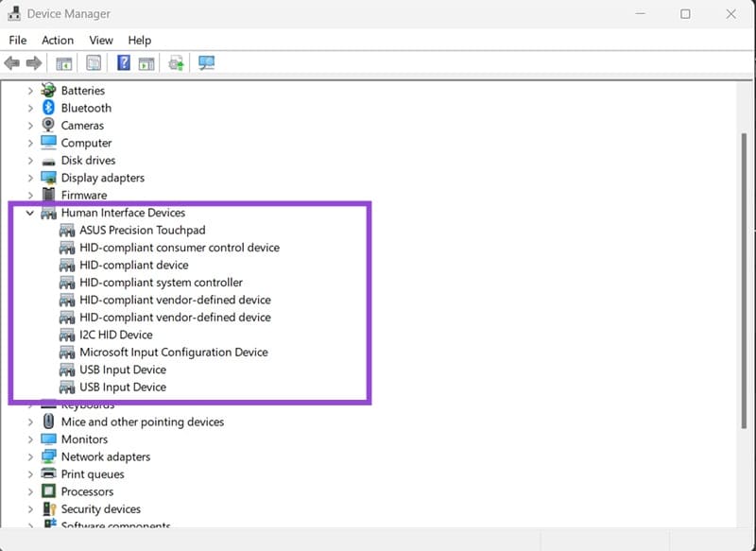
Task: Click the Mice and other pointing devices icon
Action: click(48, 422)
